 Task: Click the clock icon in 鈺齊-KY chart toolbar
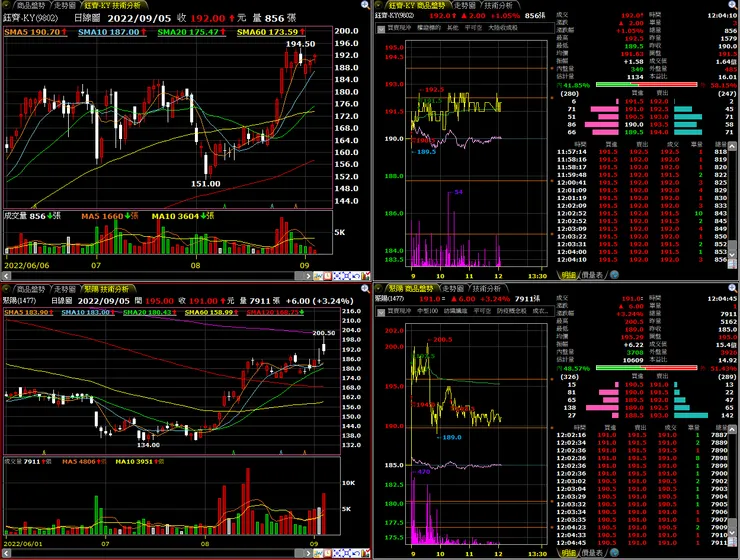coord(328,276)
